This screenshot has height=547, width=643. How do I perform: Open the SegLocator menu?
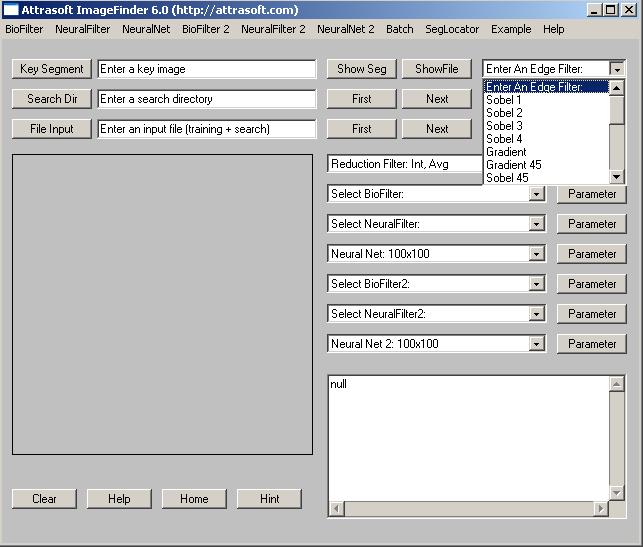[x=452, y=29]
